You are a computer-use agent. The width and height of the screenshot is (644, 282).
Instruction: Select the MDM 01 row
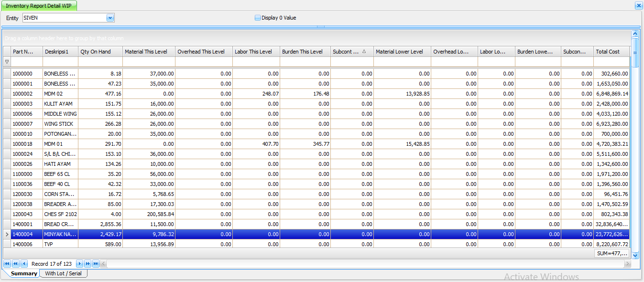317,144
